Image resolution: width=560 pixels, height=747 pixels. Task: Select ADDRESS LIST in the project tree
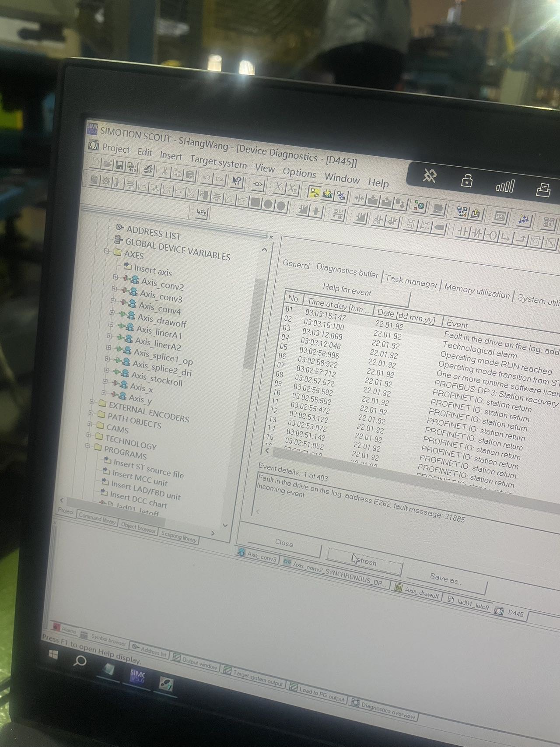pos(153,233)
